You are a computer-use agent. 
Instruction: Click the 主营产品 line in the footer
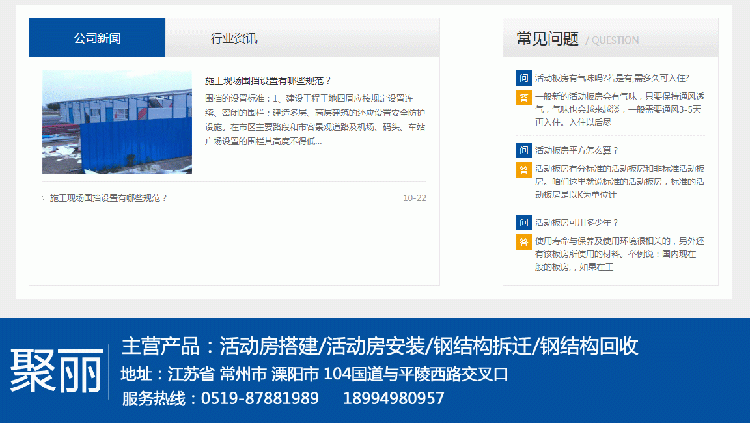pos(380,346)
